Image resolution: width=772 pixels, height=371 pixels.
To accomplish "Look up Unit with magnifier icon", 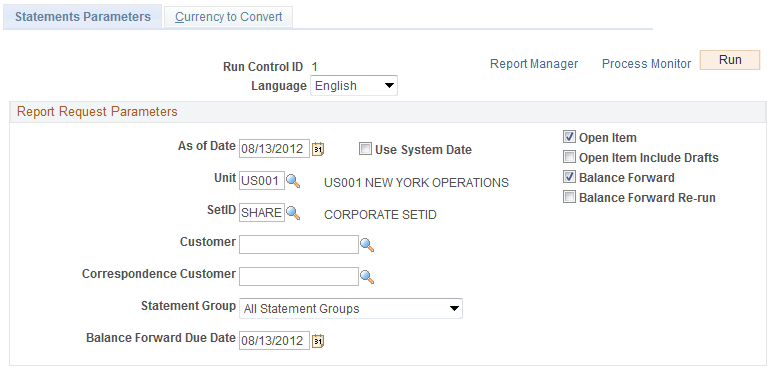I will [293, 182].
